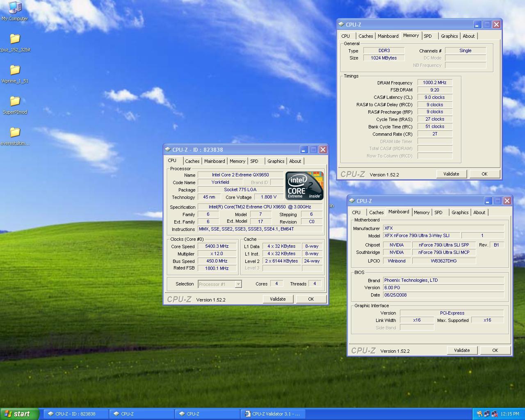Select the cpuz_152_32bit folder icon
Image resolution: width=525 pixels, height=420 pixels.
pyautogui.click(x=15, y=42)
